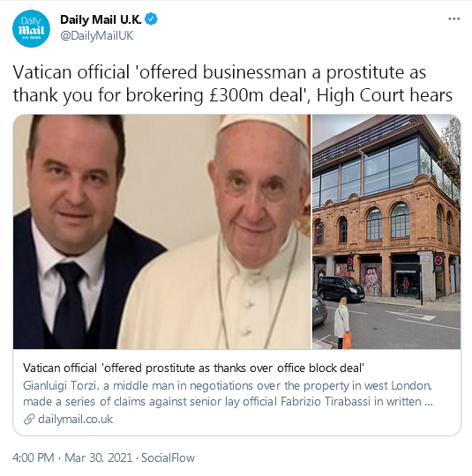Screen dimensions: 472x476
Task: Click the blue verified badge
Action: (151, 19)
